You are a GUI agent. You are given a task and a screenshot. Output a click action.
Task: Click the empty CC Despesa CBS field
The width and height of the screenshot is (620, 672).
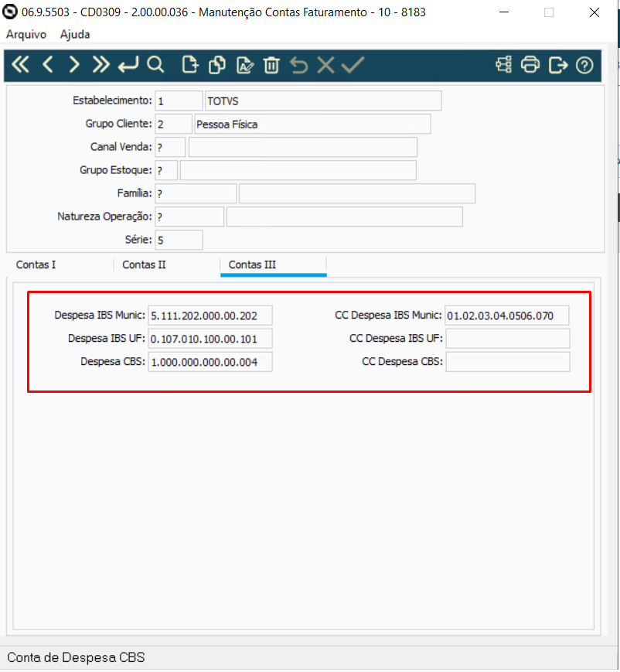(x=508, y=362)
